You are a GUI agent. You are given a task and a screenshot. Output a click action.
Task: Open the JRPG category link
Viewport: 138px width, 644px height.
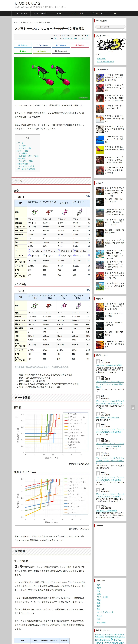coord(99,594)
